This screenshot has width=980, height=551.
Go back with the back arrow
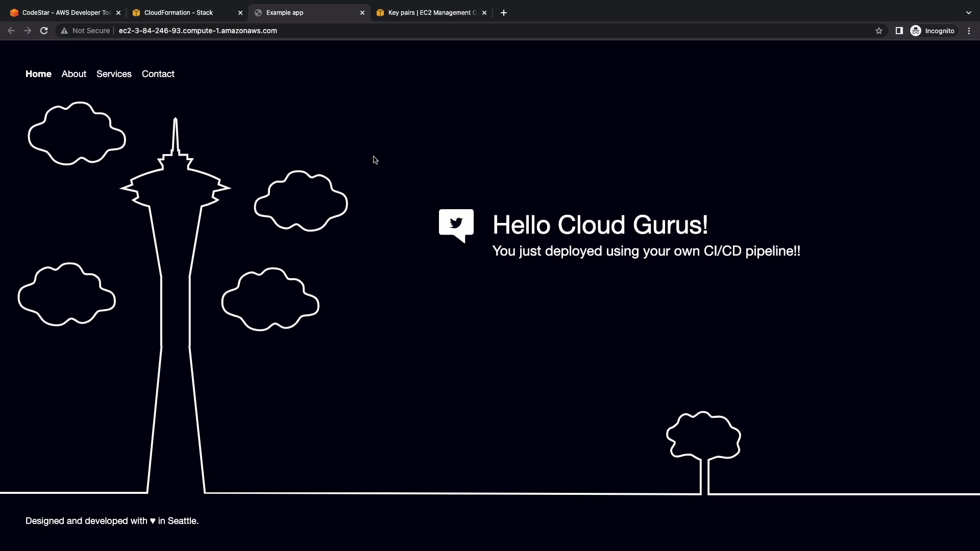[x=11, y=31]
